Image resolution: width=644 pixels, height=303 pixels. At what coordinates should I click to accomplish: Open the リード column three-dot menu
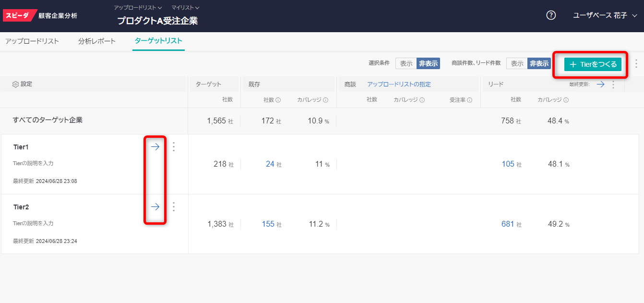coord(613,85)
